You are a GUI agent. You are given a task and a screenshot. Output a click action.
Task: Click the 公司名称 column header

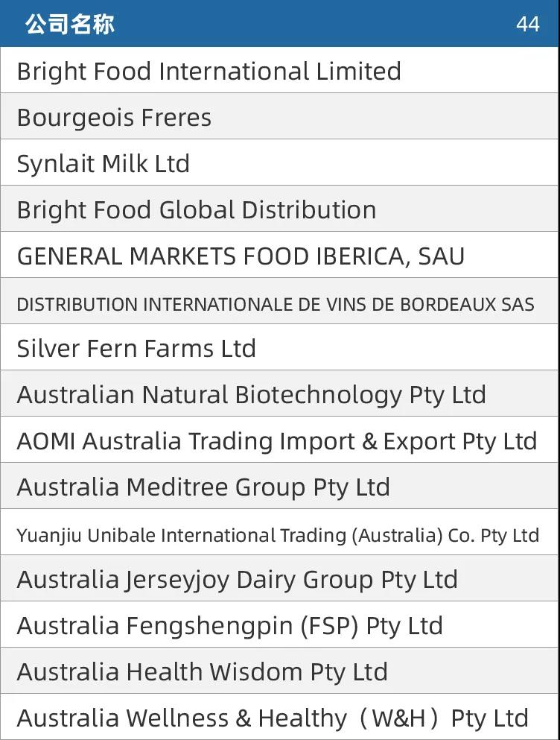pyautogui.click(x=70, y=24)
